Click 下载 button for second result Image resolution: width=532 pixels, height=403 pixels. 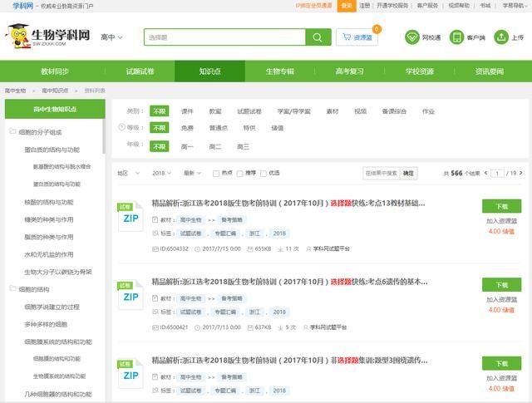click(501, 285)
